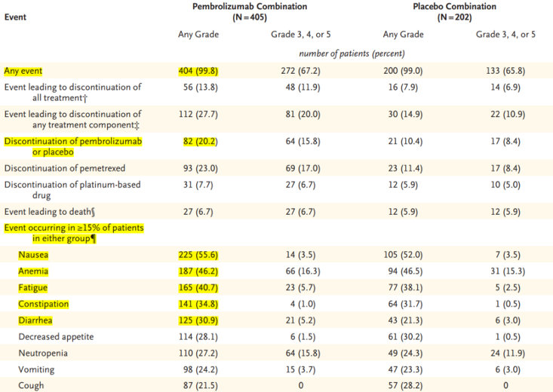Click the highlighted Nausea row label

[34, 256]
